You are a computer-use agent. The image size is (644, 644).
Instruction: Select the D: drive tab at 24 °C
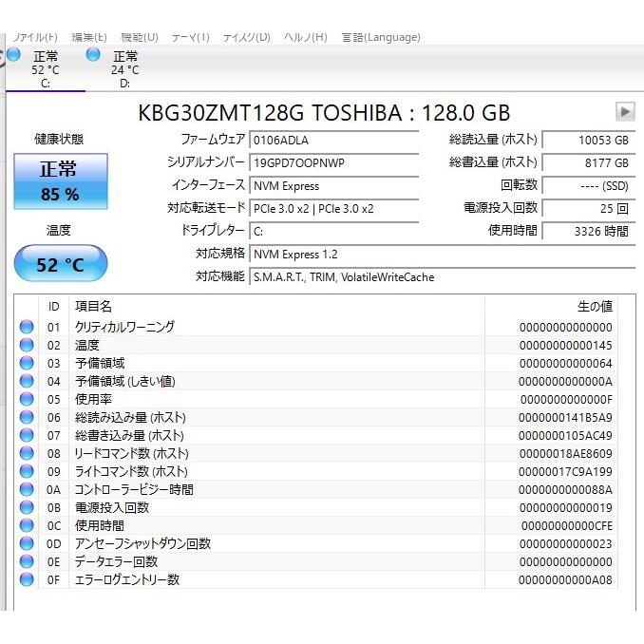pyautogui.click(x=124, y=68)
